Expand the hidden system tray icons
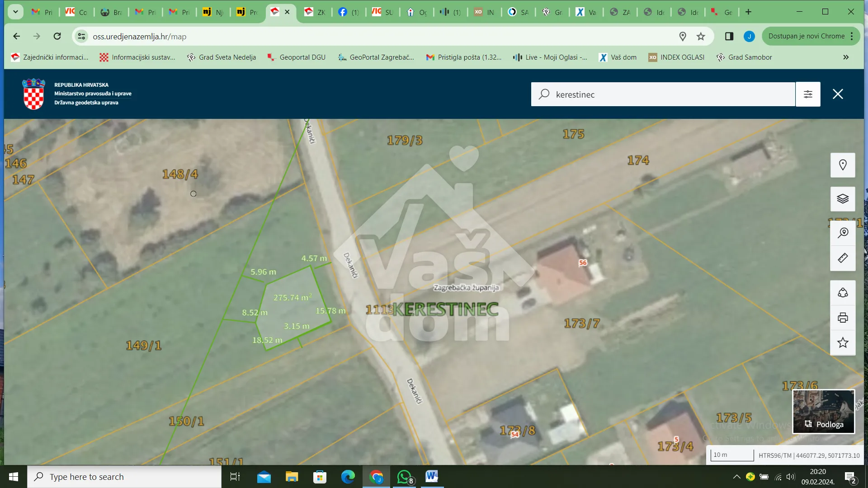Screen dimensions: 868x488 (x=736, y=477)
